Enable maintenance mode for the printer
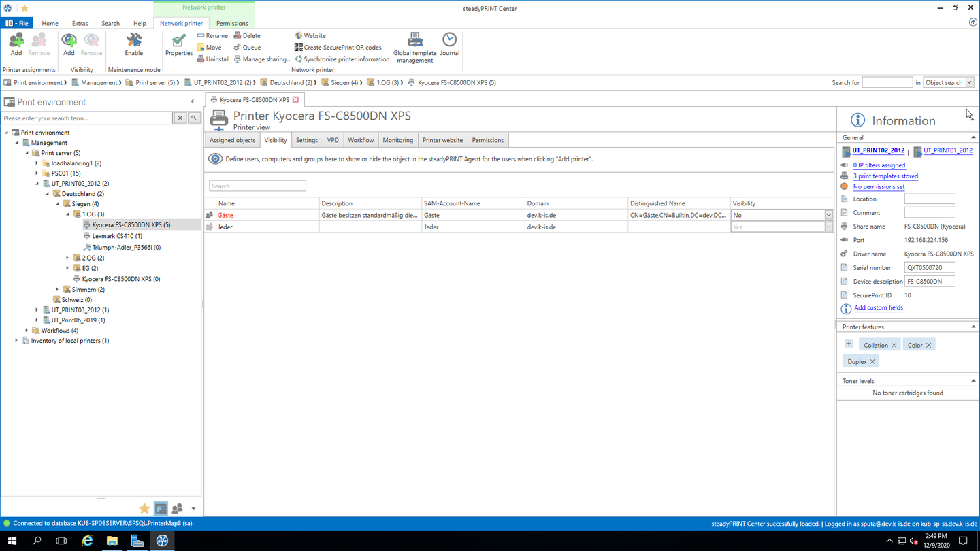The image size is (980, 551). [x=133, y=44]
